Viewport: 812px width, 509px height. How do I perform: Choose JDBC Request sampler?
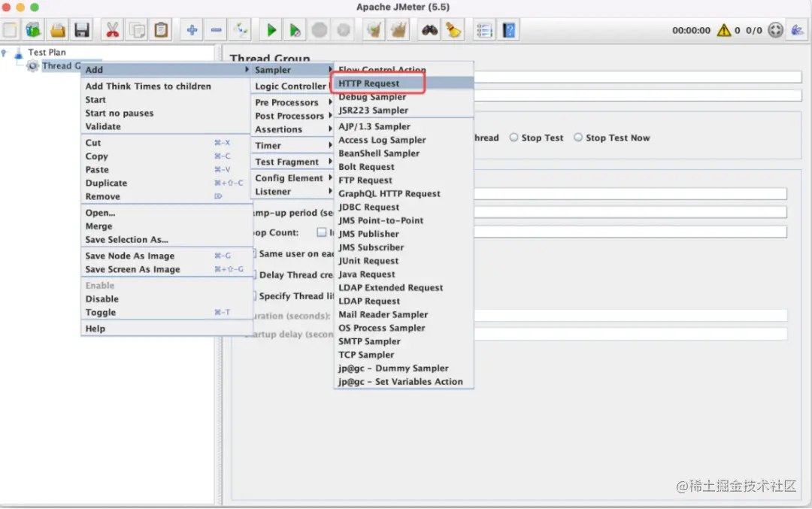(404, 207)
